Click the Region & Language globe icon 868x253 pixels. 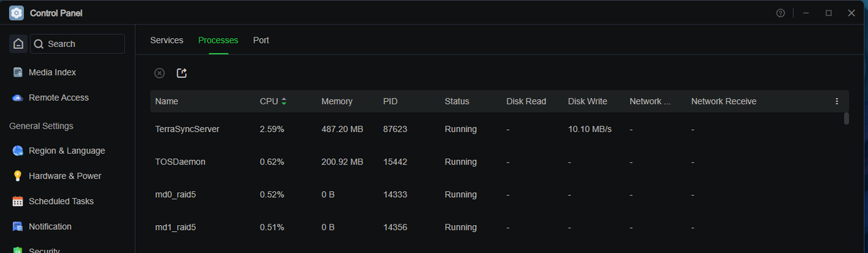click(18, 151)
